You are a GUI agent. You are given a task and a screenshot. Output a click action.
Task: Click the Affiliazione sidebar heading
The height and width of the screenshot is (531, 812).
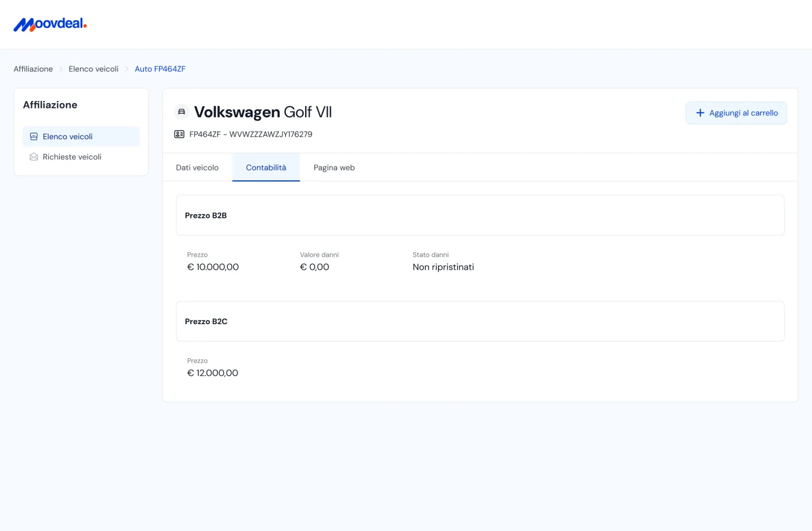point(50,105)
